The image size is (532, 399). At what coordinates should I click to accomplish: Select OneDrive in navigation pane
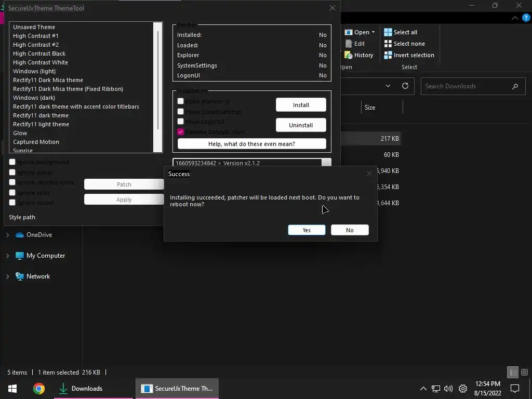34,235
